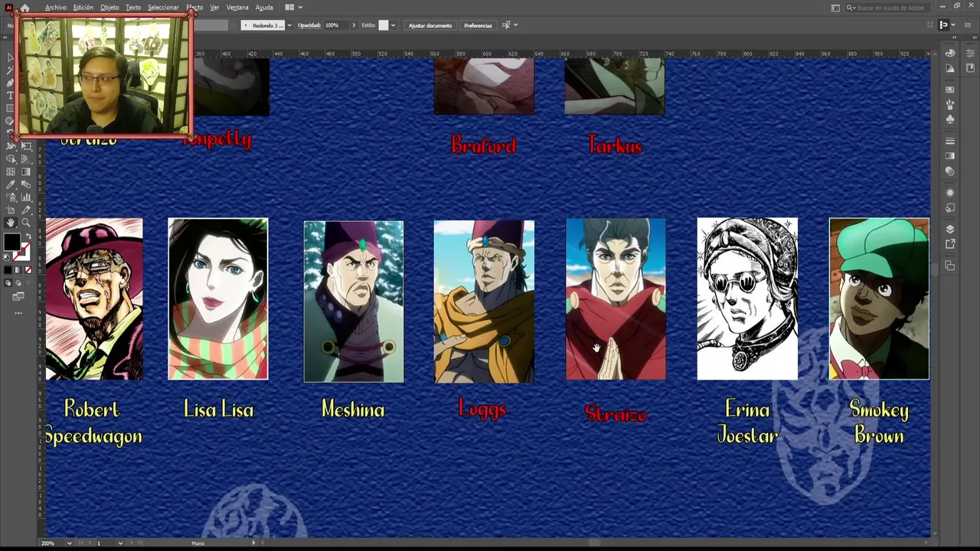980x551 pixels.
Task: Click the Home icon
Action: coord(24,7)
